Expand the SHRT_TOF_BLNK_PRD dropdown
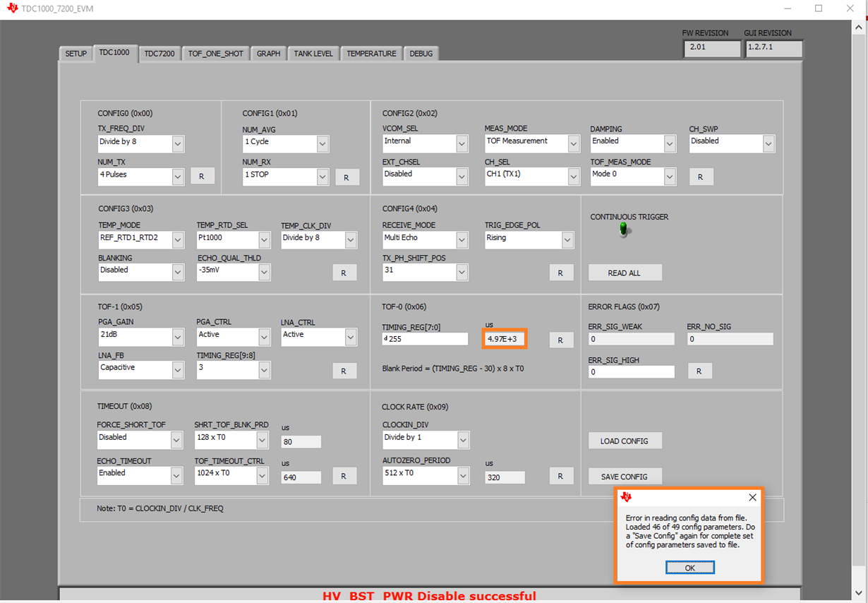Image resolution: width=868 pixels, height=603 pixels. (262, 440)
